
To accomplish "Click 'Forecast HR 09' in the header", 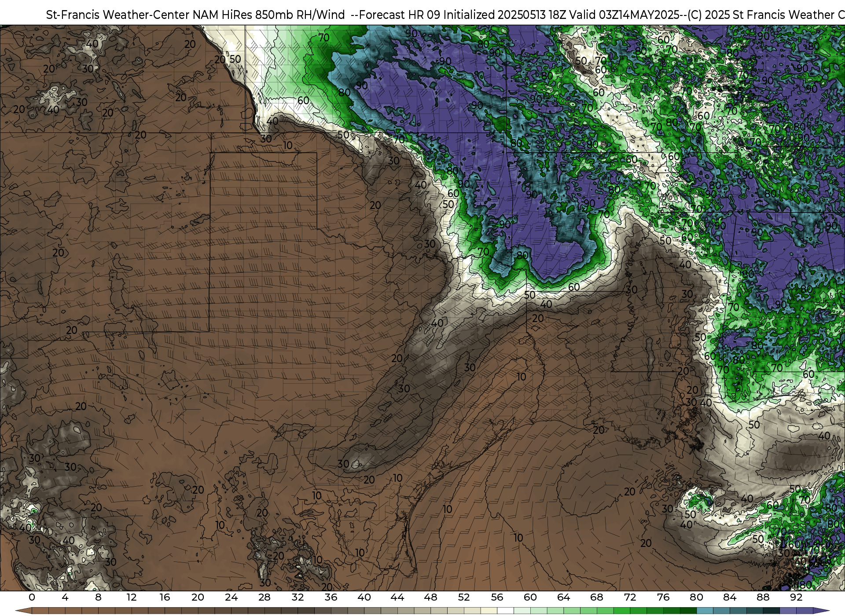I will (399, 15).
